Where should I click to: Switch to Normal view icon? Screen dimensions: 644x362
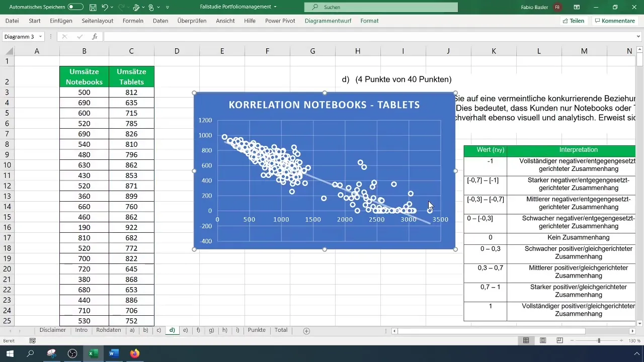526,341
